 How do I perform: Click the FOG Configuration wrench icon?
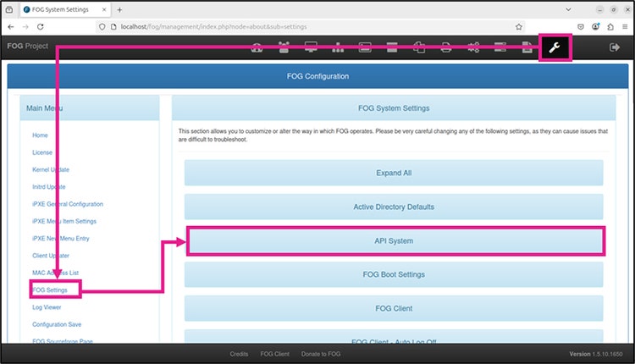[x=555, y=47]
